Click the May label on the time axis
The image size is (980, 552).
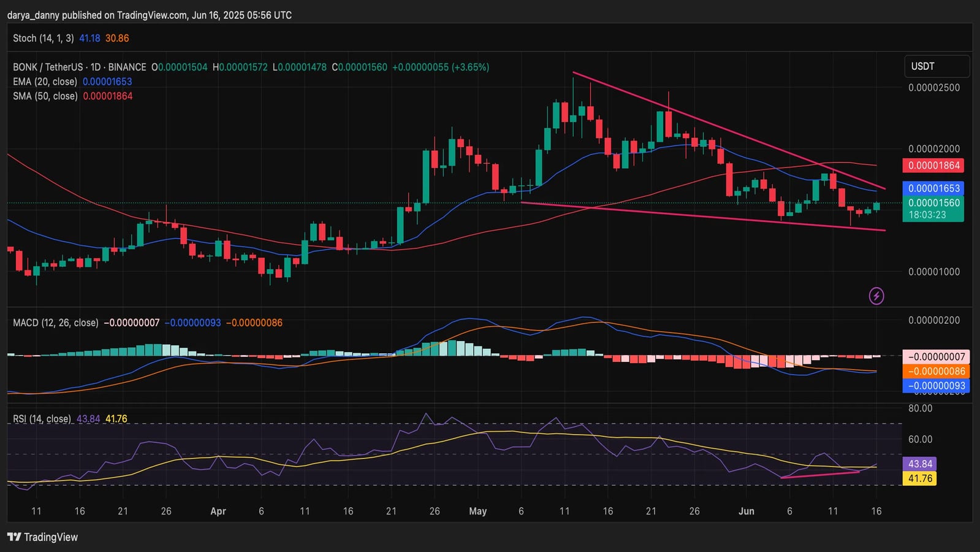(x=477, y=511)
